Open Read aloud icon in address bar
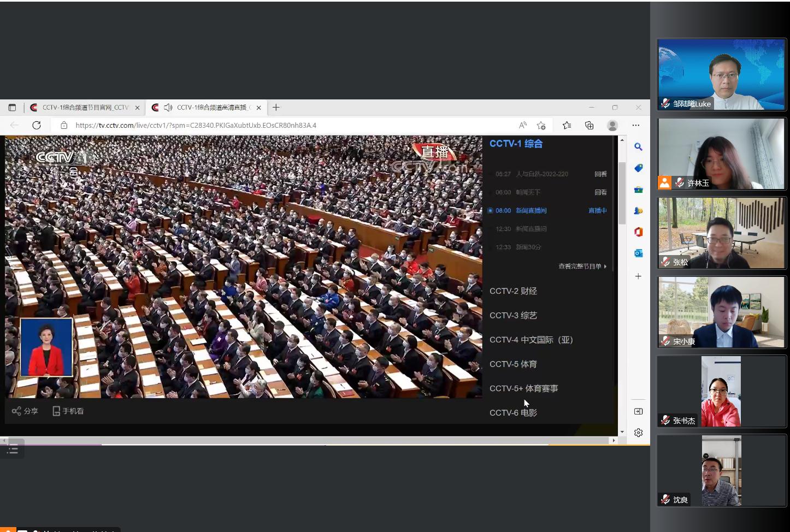790x532 pixels. click(x=523, y=125)
